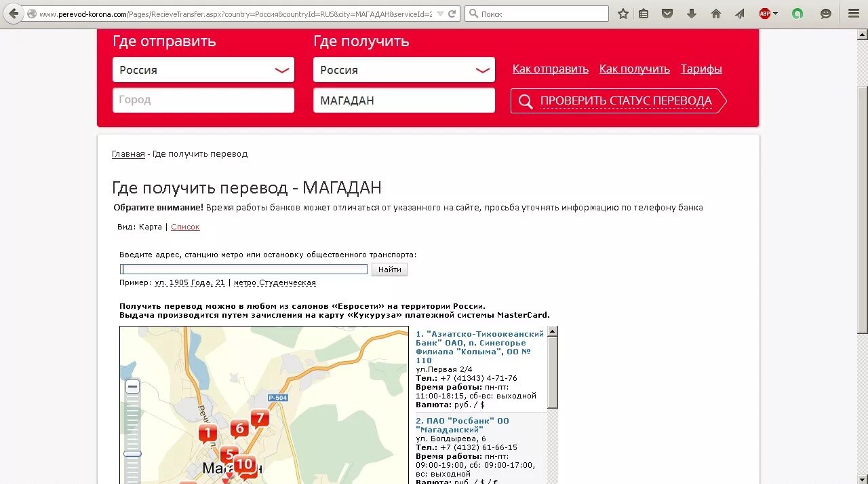Expand the sender country dropdown "Россия"

pos(203,70)
